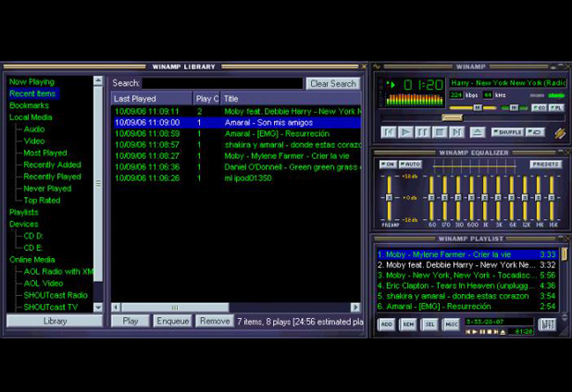
Task: Toggle Shuffle mode in Winamp
Action: tap(507, 132)
